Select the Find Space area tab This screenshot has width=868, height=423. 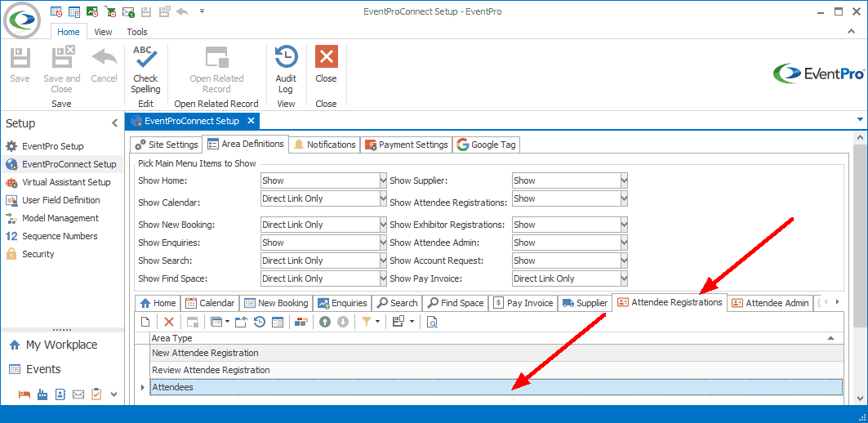pyautogui.click(x=456, y=303)
